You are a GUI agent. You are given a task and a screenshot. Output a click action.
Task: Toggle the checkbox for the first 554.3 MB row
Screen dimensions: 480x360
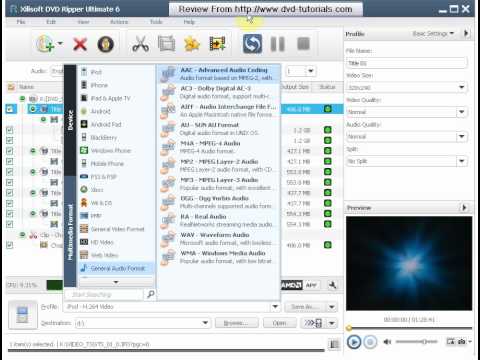pos(10,213)
